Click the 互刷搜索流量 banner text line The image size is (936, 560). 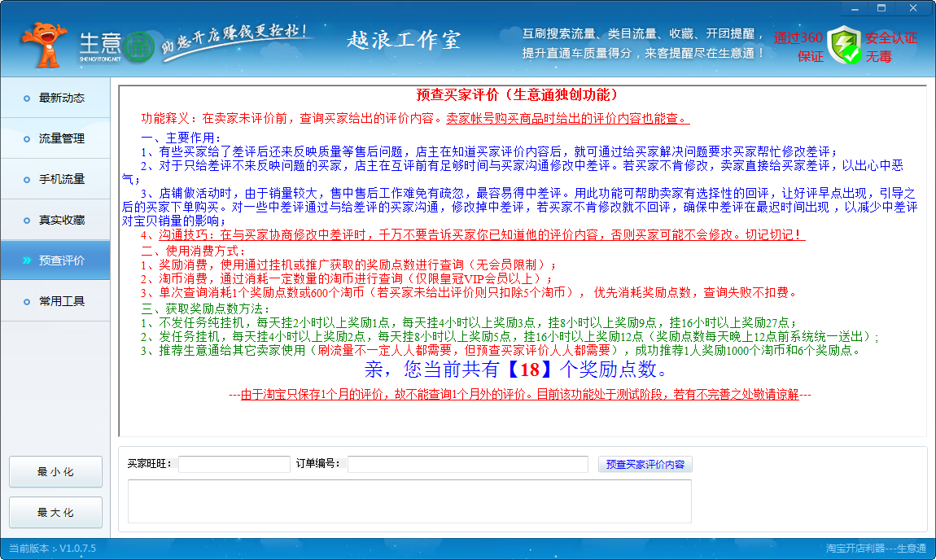pos(643,33)
